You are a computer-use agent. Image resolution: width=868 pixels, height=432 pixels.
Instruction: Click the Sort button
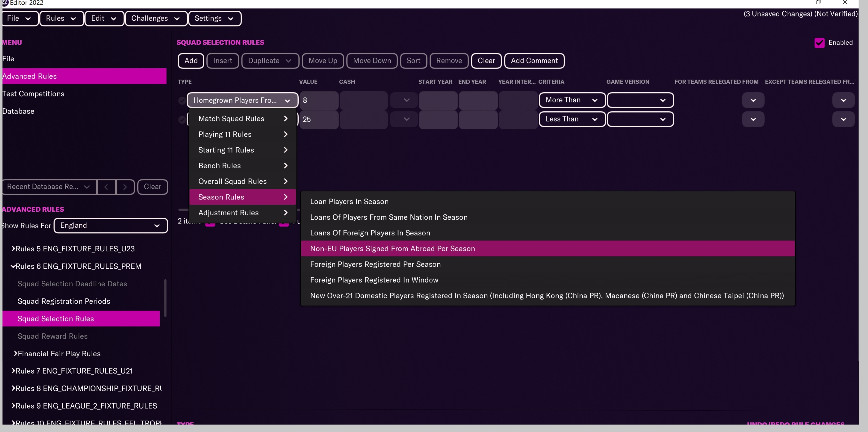[x=414, y=61]
